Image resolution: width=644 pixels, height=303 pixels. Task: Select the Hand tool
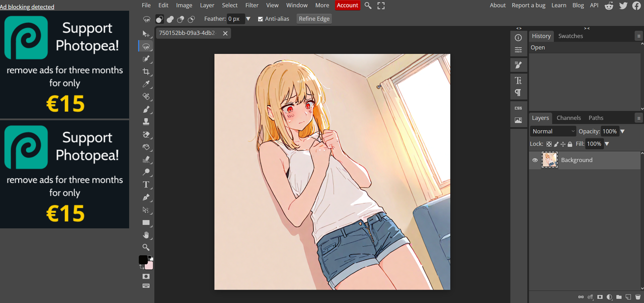146,235
